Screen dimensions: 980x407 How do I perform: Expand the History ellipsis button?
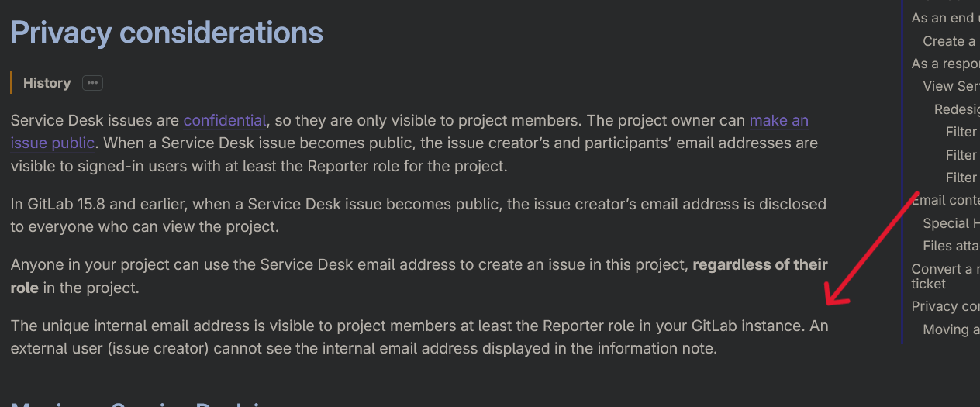click(92, 83)
